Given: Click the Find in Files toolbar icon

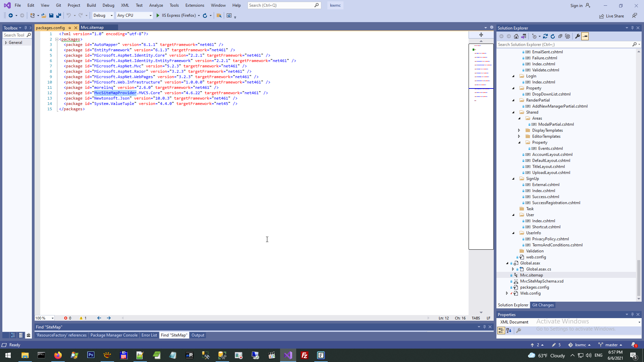Looking at the screenshot, I should pos(219,15).
